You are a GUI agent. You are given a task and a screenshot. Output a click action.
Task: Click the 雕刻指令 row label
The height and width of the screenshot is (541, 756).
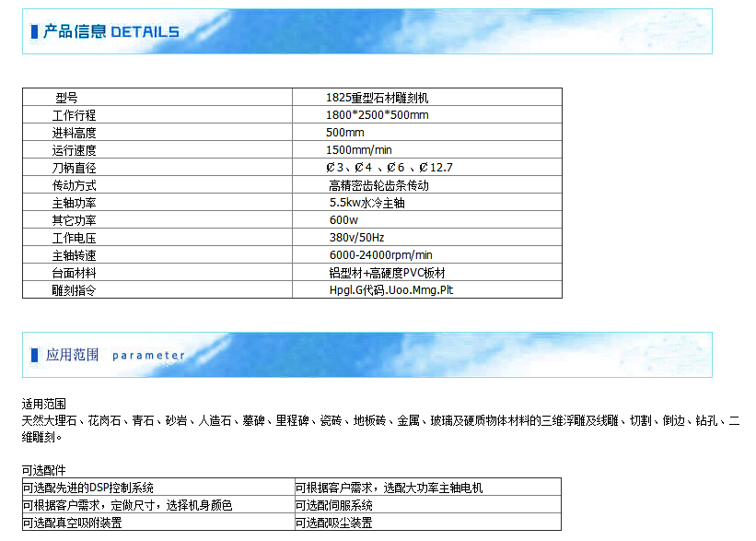(74, 290)
